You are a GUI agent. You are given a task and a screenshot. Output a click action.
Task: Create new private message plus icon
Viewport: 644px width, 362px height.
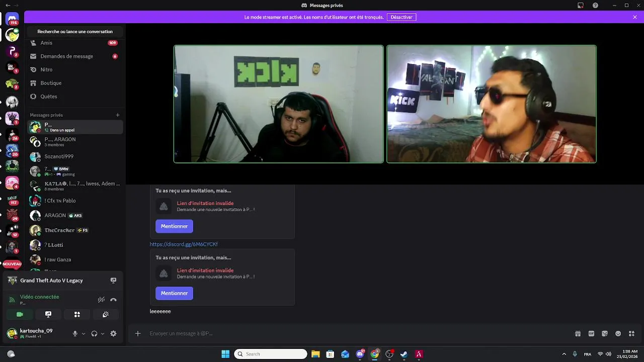[118, 115]
